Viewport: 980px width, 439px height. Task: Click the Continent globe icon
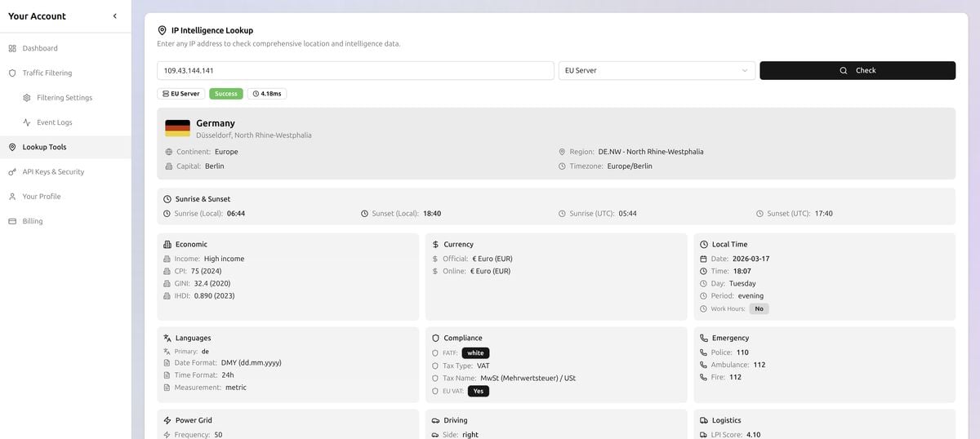click(x=169, y=152)
